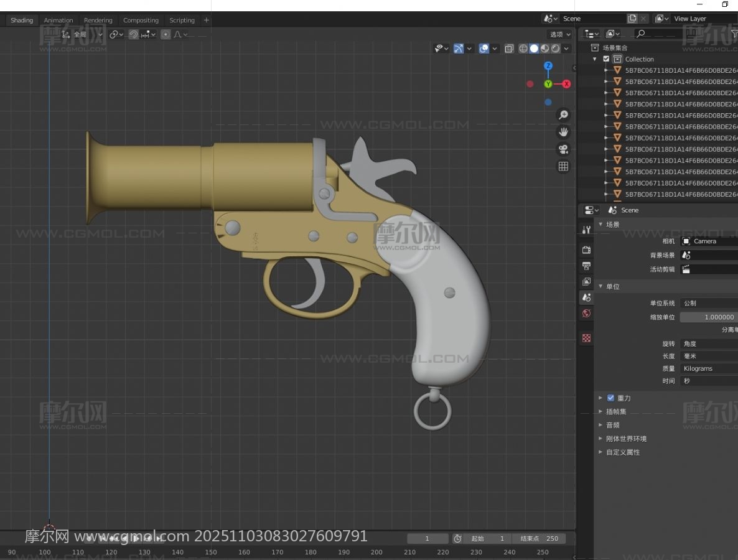
Task: Click the red X axis on gizmo
Action: pyautogui.click(x=566, y=84)
